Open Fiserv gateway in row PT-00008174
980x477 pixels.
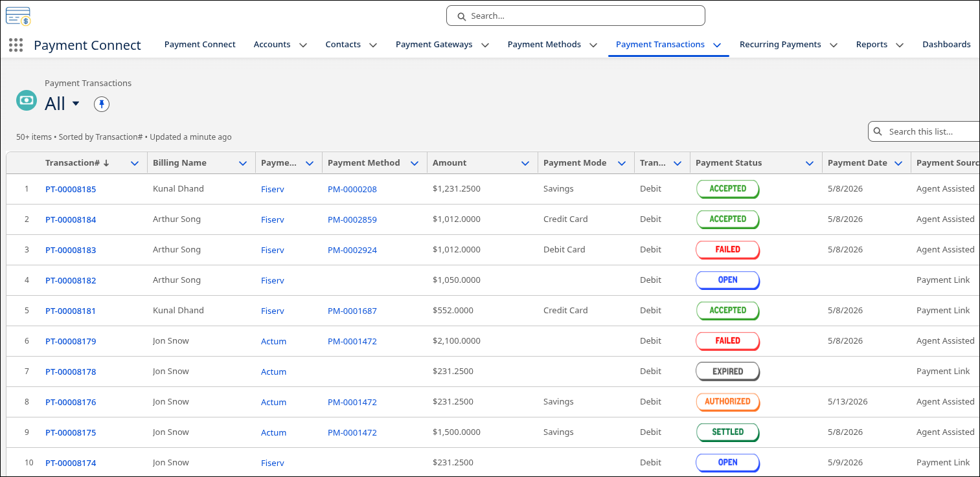point(273,463)
